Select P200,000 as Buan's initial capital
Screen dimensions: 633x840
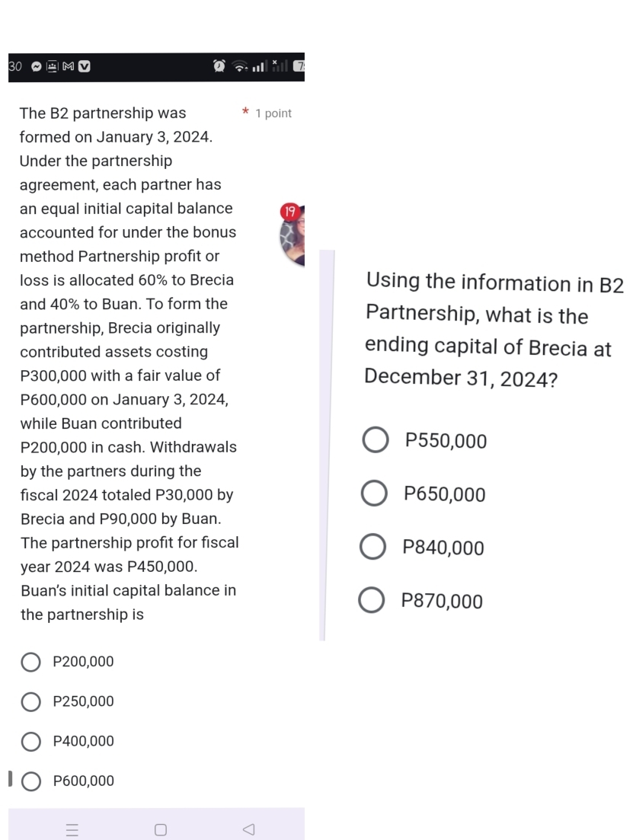tap(31, 662)
